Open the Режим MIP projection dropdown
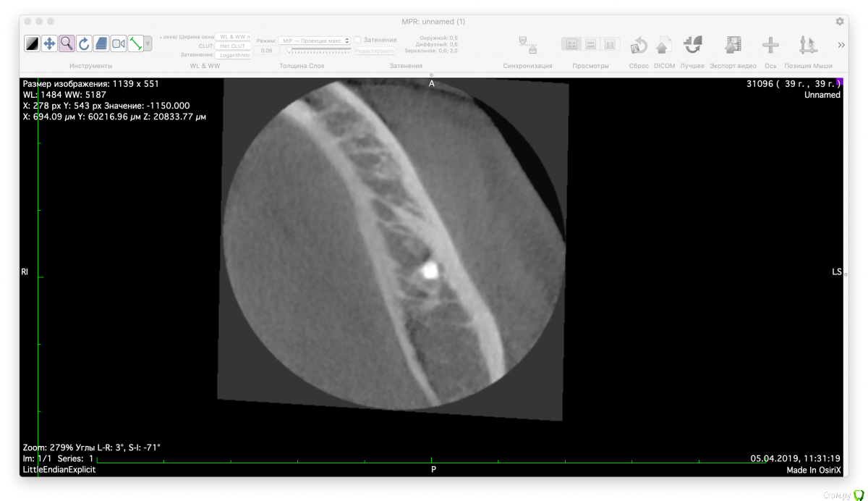Screen dimensions: 868x501 point(314,41)
